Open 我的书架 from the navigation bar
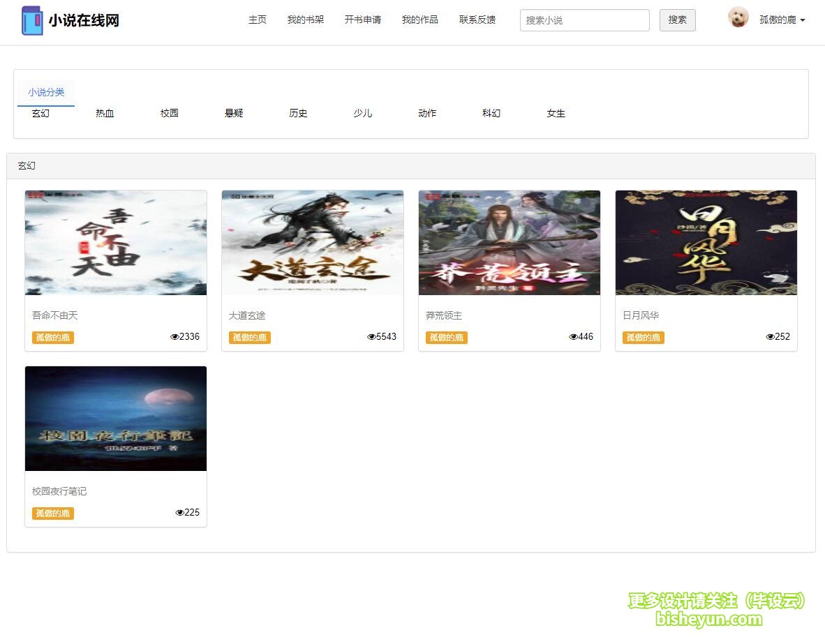825x644 pixels. pyautogui.click(x=306, y=20)
